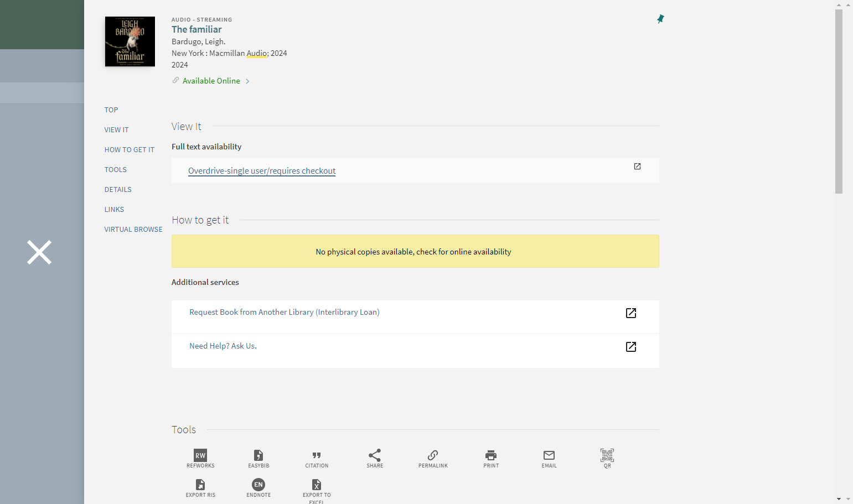Jump to VIEW IT section
Viewport: 853px width, 504px height.
[116, 130]
